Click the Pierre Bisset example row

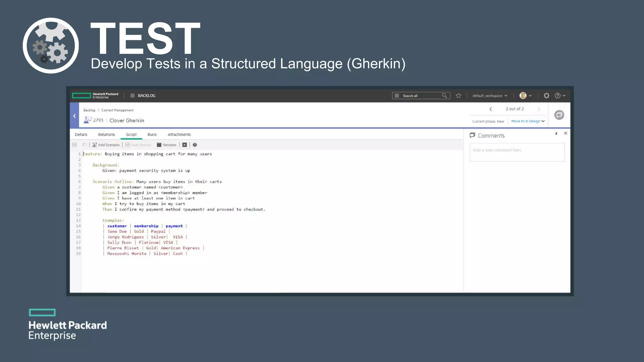(154, 248)
